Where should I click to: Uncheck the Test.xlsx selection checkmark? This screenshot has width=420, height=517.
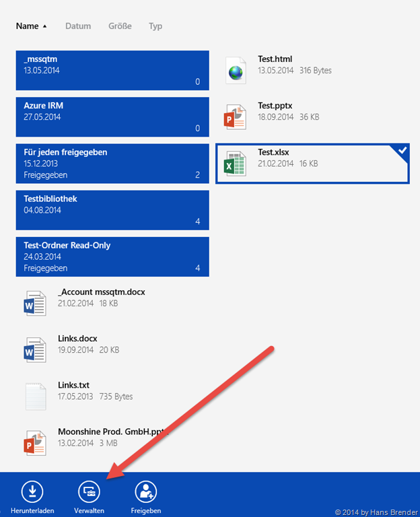pos(402,151)
